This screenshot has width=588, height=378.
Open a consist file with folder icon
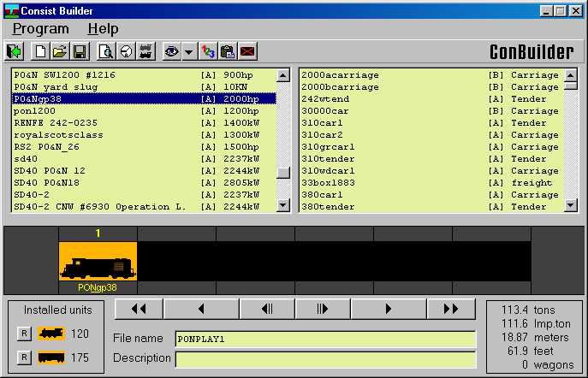[x=60, y=51]
